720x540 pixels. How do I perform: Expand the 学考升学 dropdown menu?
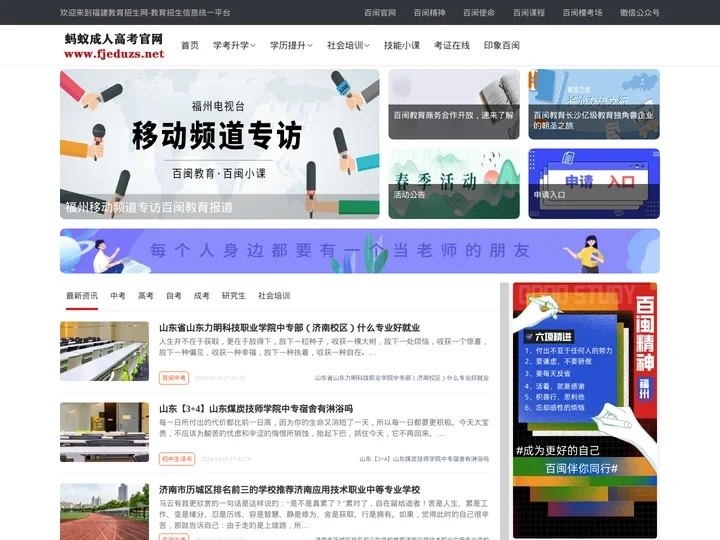point(234,45)
